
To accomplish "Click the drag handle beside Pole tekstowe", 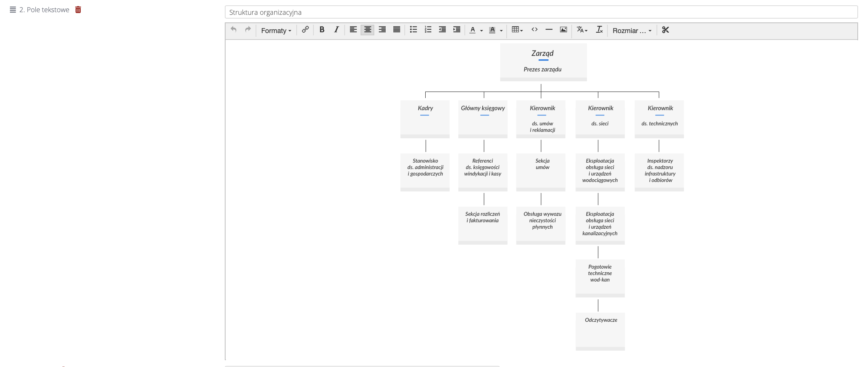I will pyautogui.click(x=13, y=10).
